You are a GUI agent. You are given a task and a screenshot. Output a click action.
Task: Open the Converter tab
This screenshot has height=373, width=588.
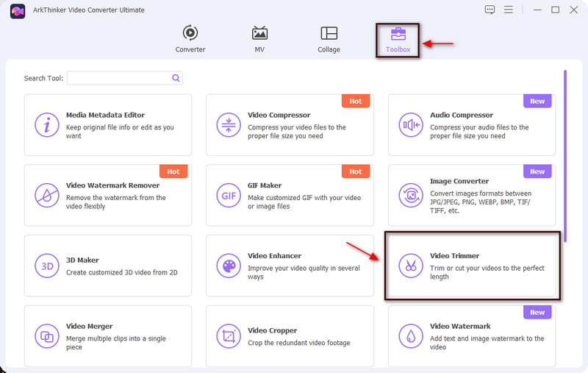[x=190, y=39]
